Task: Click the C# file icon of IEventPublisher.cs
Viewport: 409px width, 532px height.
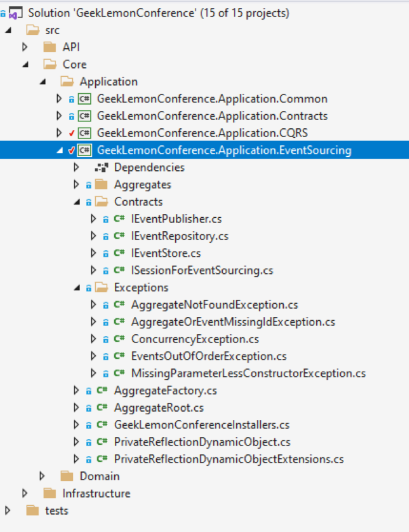Action: 119,219
